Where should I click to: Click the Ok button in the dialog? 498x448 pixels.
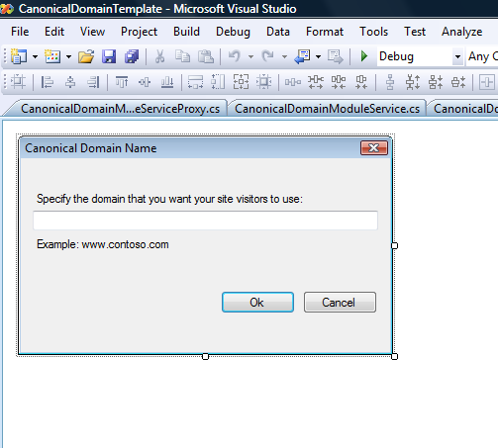tap(257, 302)
